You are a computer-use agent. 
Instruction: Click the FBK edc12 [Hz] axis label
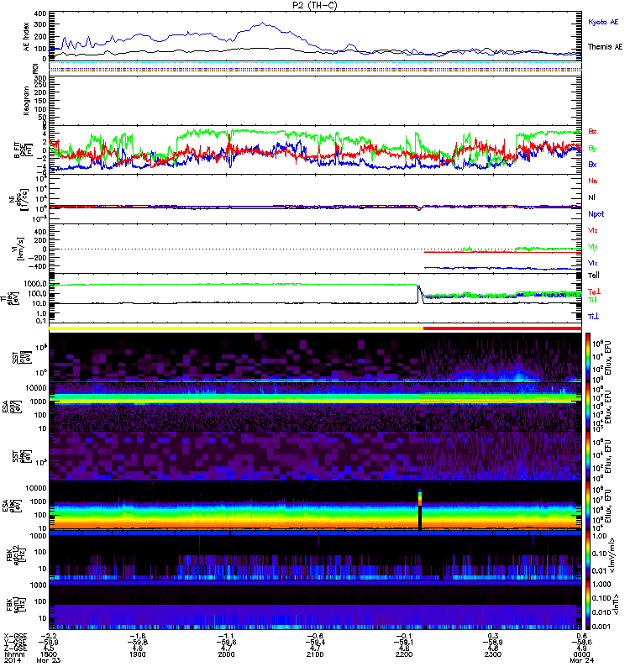pyautogui.click(x=17, y=554)
